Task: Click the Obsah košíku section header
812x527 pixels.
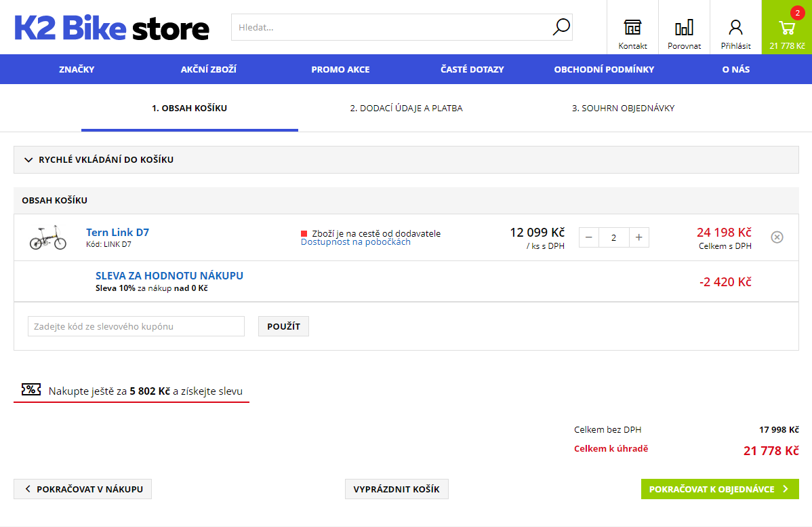Action: [x=406, y=201]
